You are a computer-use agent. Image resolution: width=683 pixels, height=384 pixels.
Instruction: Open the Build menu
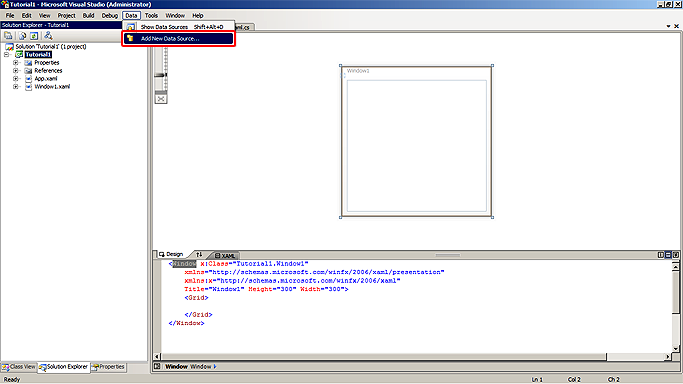point(88,15)
